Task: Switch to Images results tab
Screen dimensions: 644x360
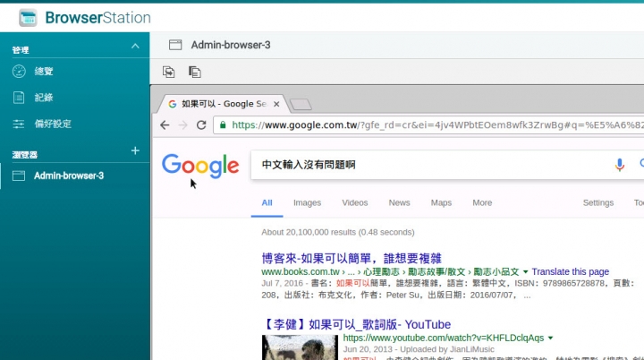Action: tap(307, 202)
